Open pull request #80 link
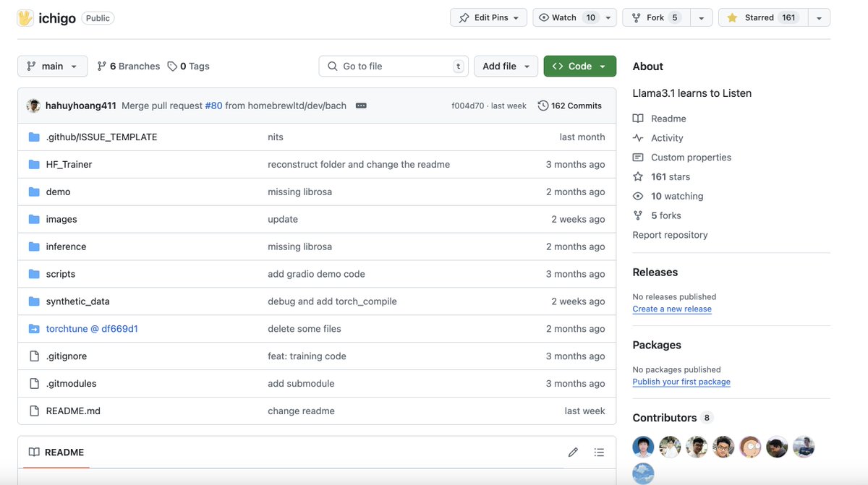Image resolution: width=868 pixels, height=485 pixels. click(213, 106)
